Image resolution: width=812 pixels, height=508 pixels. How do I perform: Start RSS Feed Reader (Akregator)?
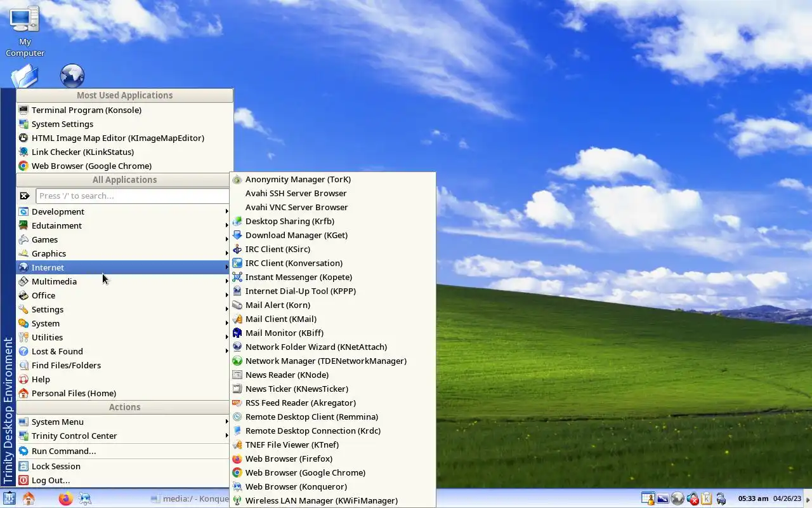click(332, 403)
